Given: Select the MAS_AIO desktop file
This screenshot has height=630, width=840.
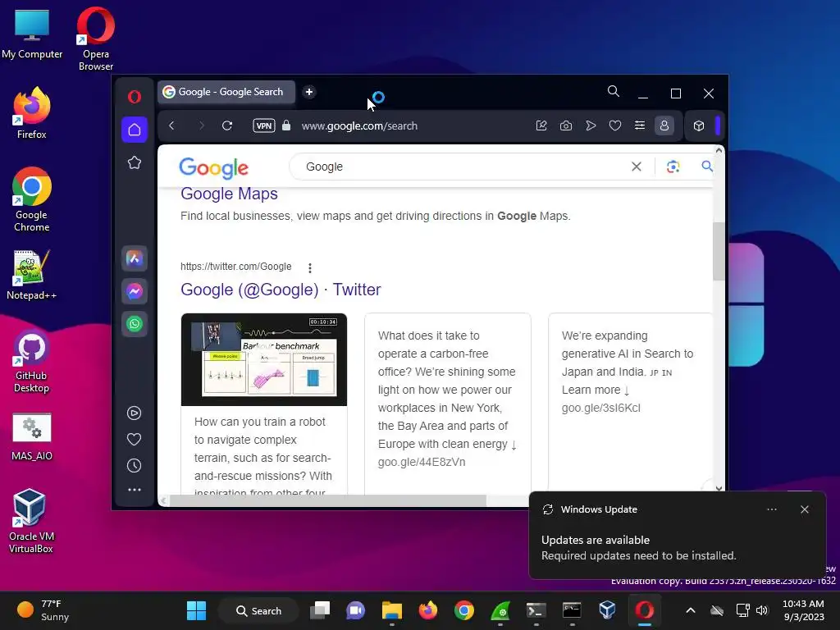Looking at the screenshot, I should click(x=32, y=437).
